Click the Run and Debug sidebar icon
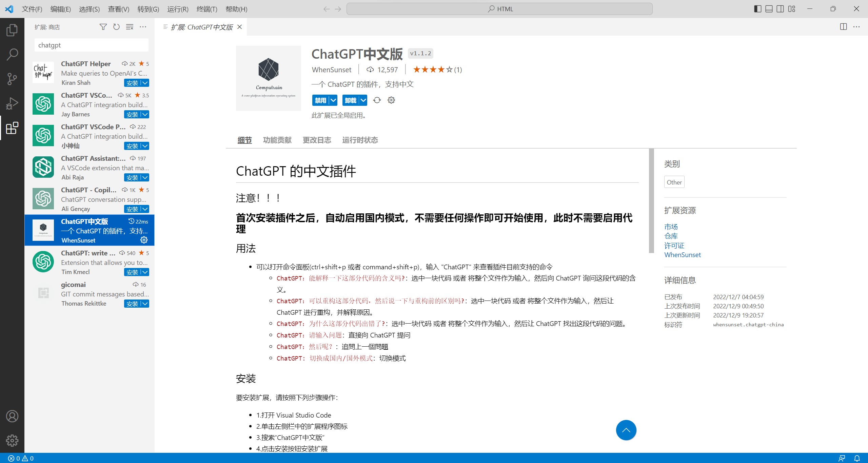868x463 pixels. pyautogui.click(x=13, y=104)
